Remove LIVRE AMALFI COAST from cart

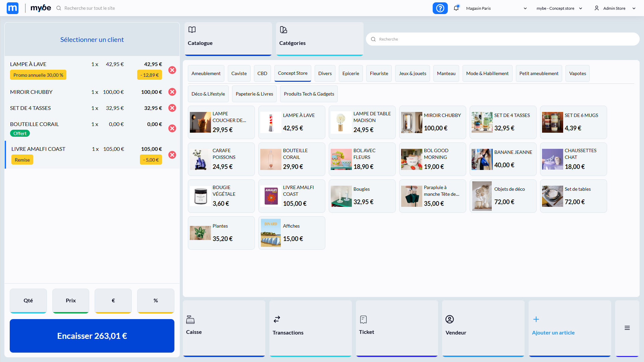(172, 155)
